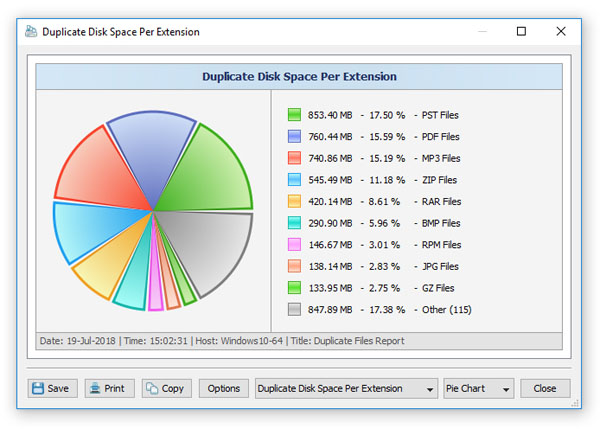Select the large gray pie slice
600x429 pixels.
(214, 249)
